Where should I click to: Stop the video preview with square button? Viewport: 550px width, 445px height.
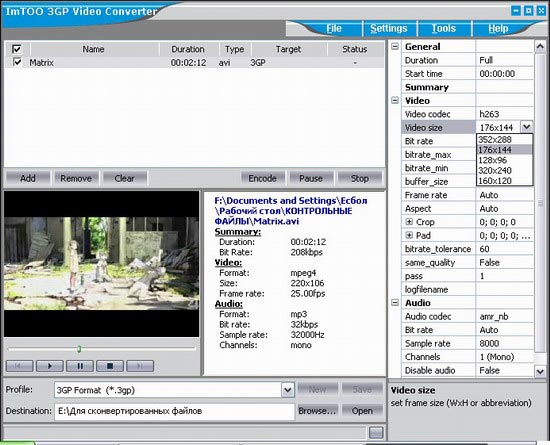click(110, 366)
